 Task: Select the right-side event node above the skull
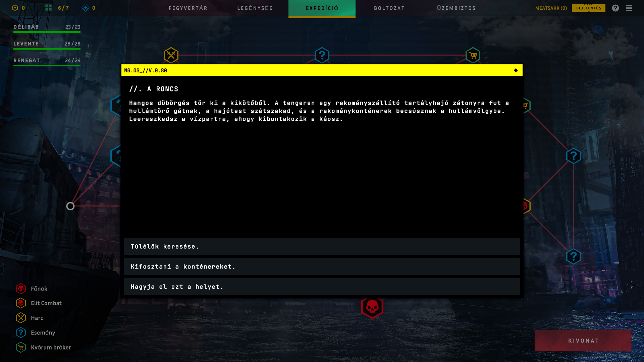pyautogui.click(x=573, y=156)
